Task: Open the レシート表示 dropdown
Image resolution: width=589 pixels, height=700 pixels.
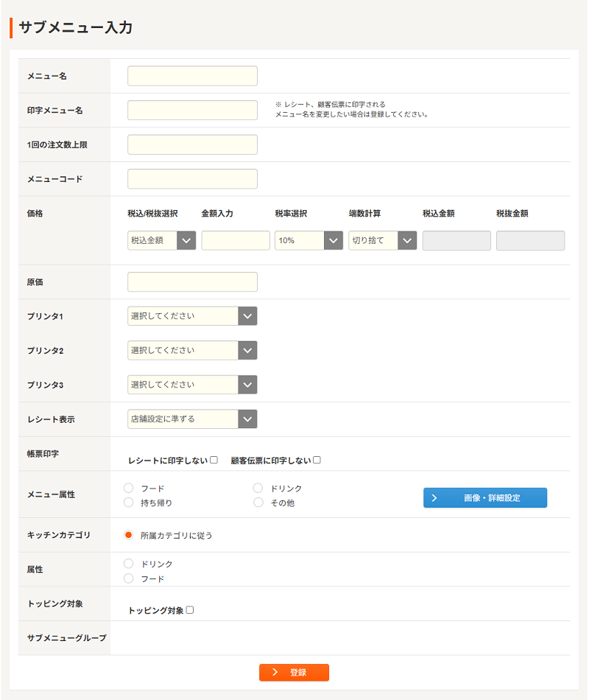Action: pyautogui.click(x=192, y=419)
